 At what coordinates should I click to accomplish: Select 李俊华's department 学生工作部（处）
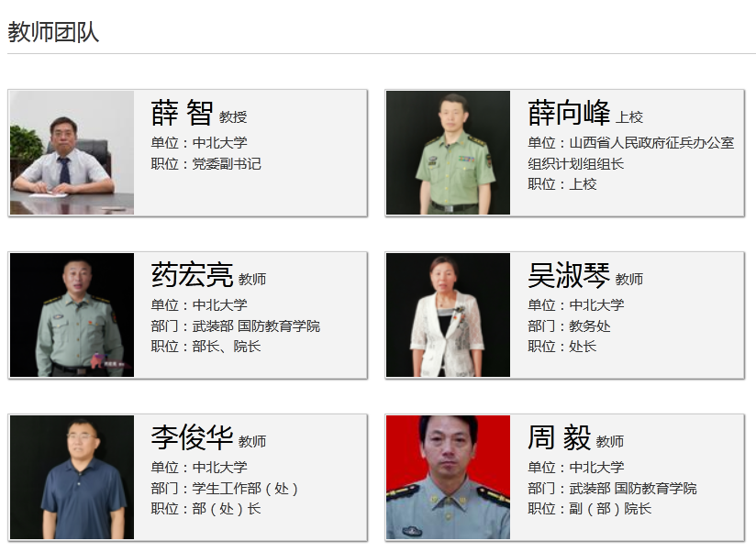[x=245, y=489]
